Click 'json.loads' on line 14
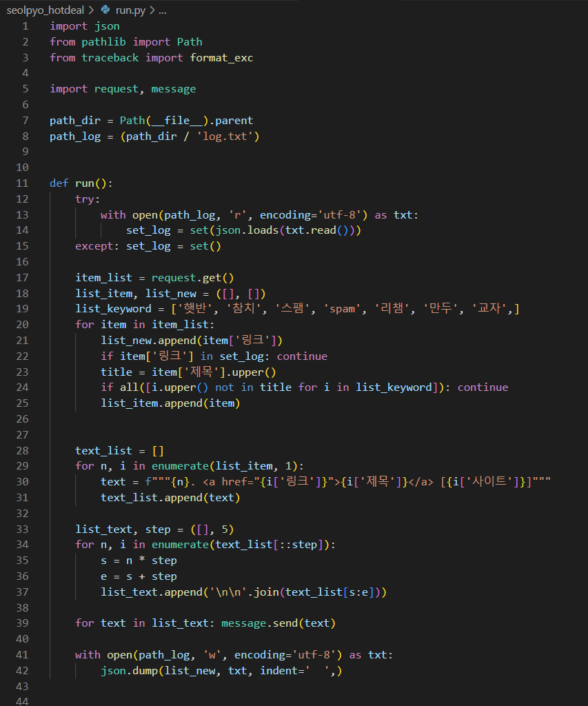The image size is (588, 706). tap(247, 230)
